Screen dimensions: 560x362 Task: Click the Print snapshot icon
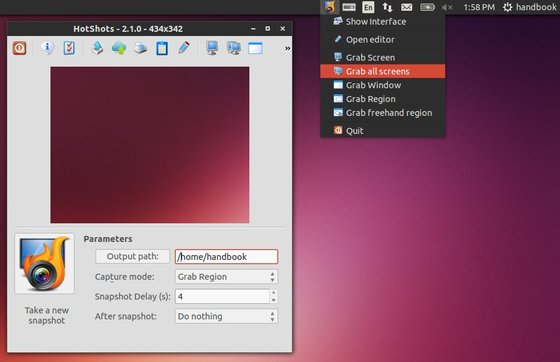tap(140, 48)
